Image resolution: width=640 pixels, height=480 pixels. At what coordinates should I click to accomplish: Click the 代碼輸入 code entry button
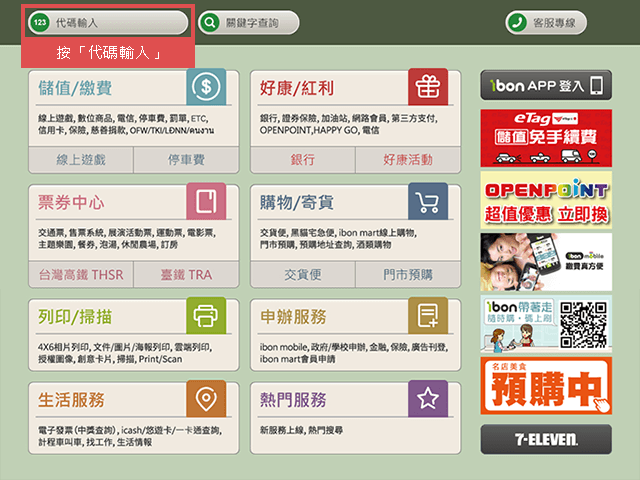point(108,22)
